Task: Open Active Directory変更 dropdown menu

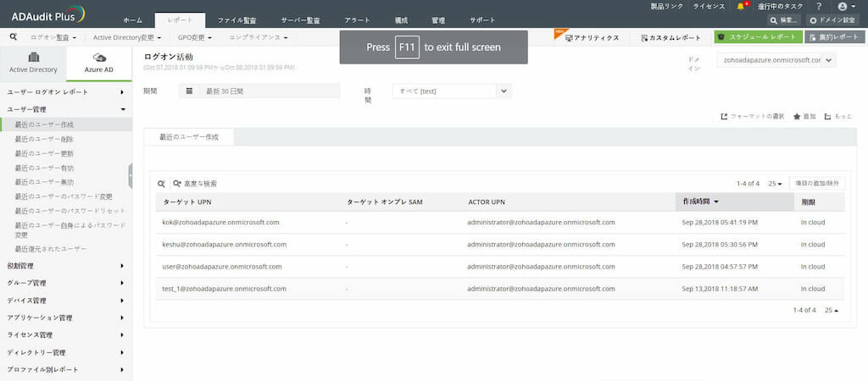Action: point(127,37)
